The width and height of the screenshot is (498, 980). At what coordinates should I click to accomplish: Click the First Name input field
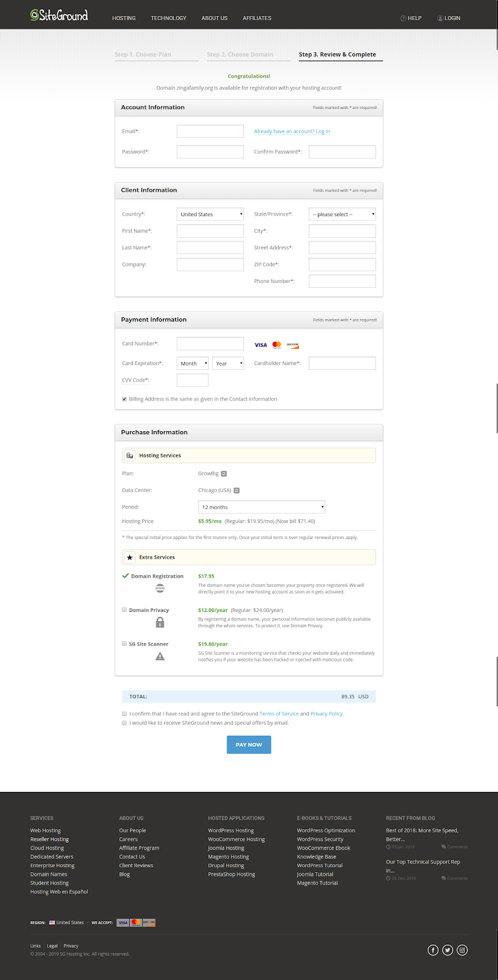210,231
